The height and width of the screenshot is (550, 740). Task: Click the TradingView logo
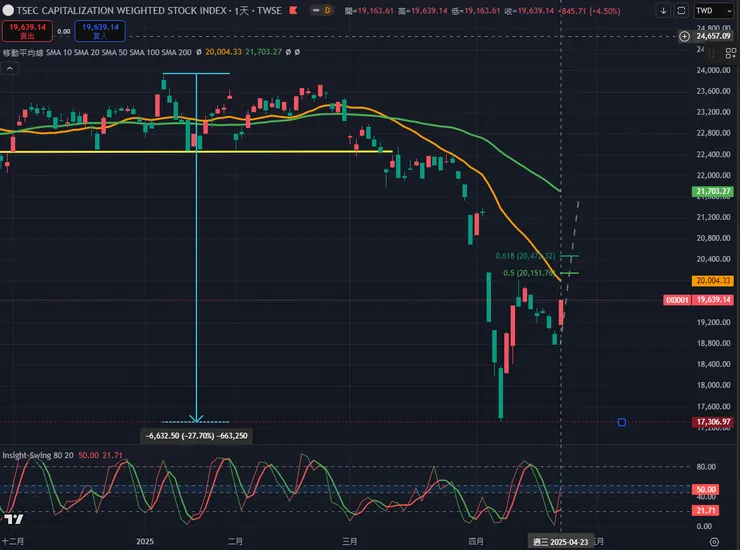13,519
